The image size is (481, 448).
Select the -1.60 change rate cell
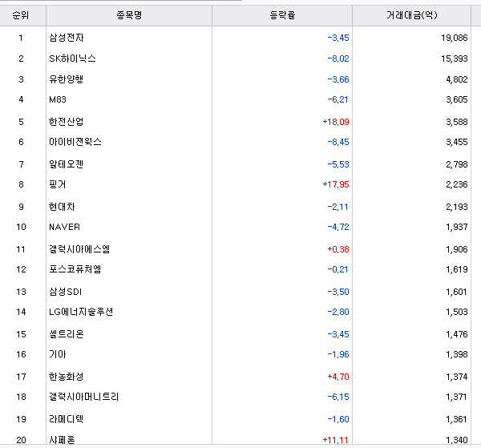(x=338, y=419)
